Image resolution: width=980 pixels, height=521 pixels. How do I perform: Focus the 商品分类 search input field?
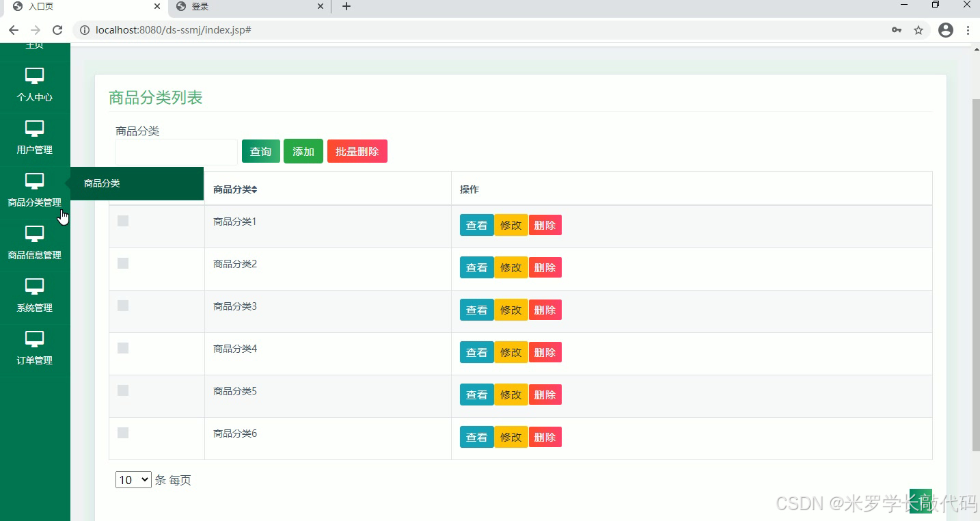[x=176, y=152]
